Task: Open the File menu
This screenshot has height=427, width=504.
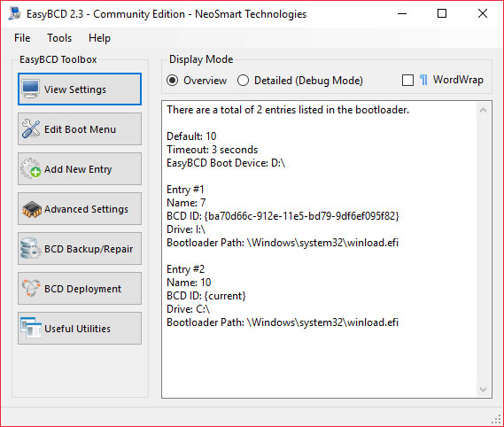Action: click(22, 38)
